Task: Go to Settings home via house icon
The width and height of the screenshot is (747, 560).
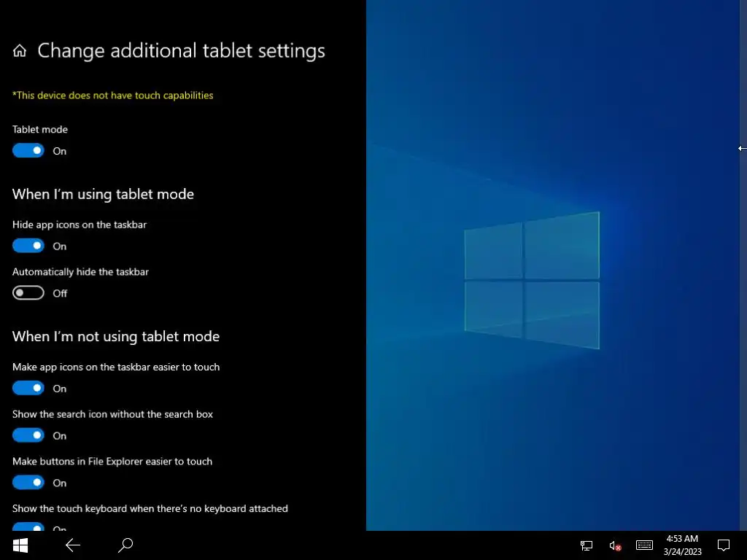Action: click(x=20, y=50)
